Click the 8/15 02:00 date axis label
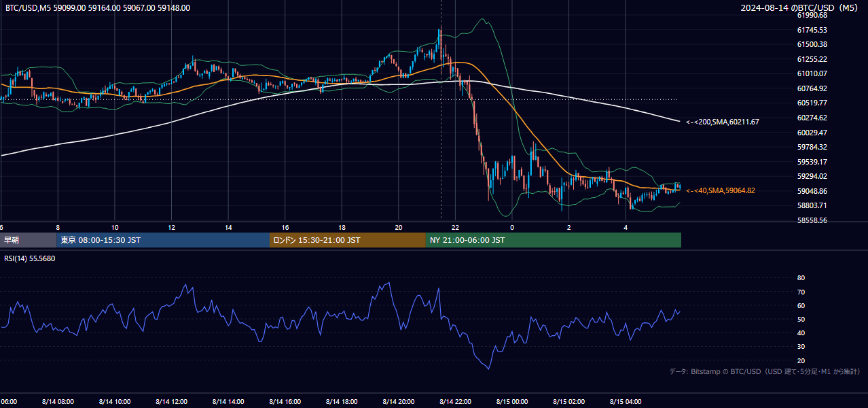Viewport: 868px width, 408px height. click(568, 402)
